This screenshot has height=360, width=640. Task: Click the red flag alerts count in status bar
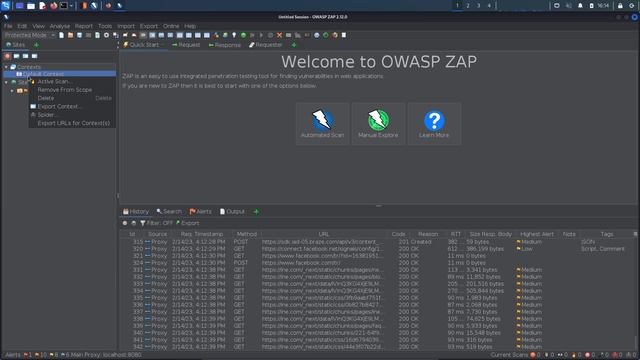(x=28, y=355)
